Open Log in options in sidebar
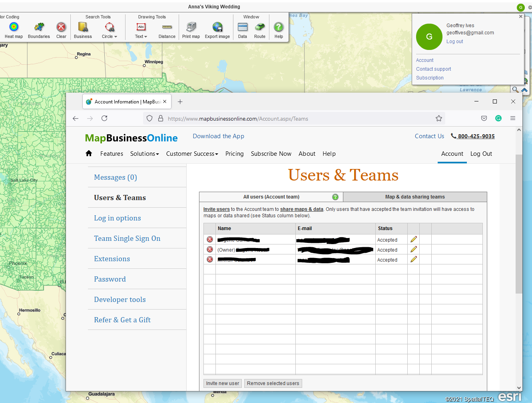Screen dimensions: 532x403 [118, 218]
